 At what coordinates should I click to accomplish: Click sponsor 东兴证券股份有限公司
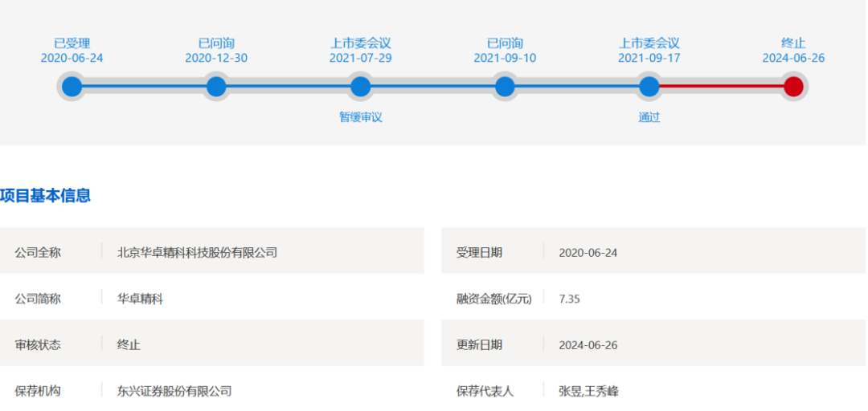(174, 392)
